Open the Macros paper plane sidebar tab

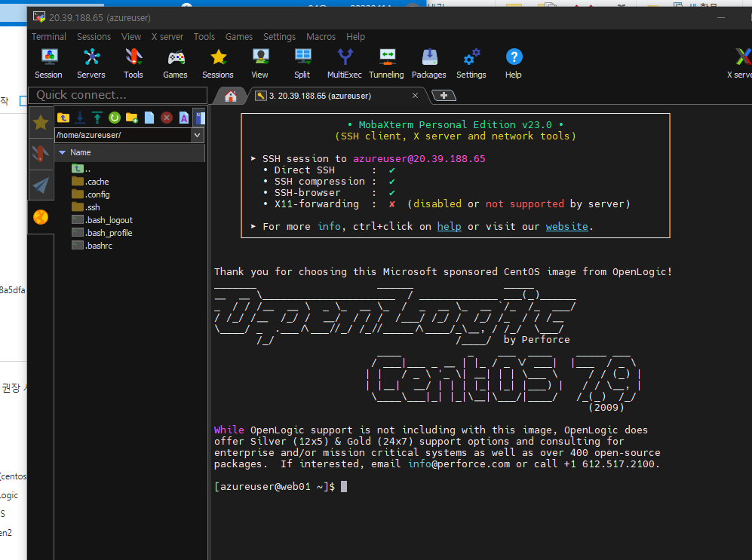click(41, 185)
